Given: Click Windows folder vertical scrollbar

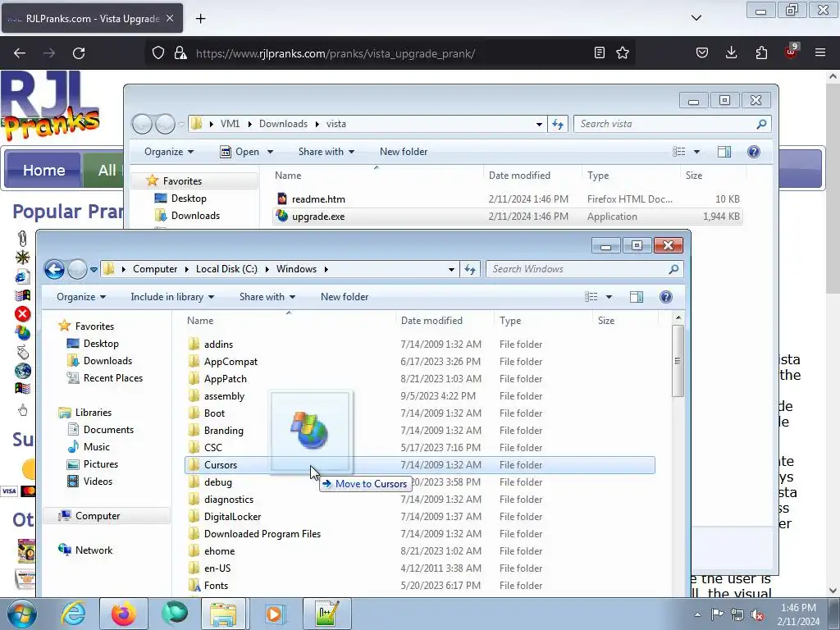Looking at the screenshot, I should pyautogui.click(x=678, y=361).
